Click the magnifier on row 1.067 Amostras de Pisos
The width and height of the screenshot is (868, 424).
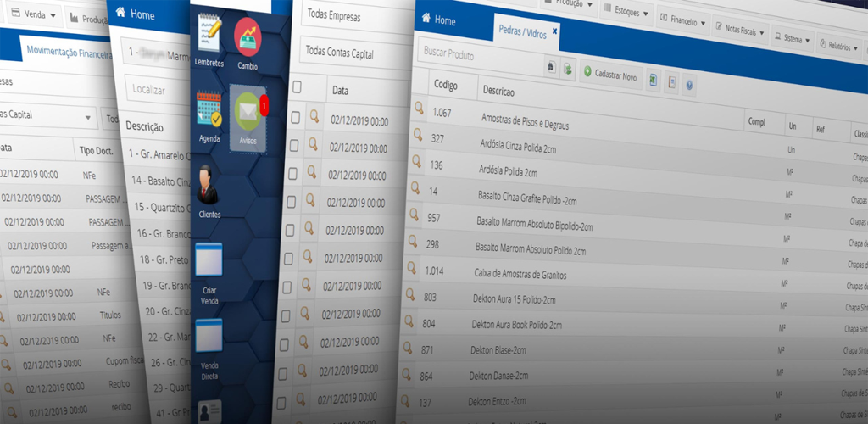(419, 108)
